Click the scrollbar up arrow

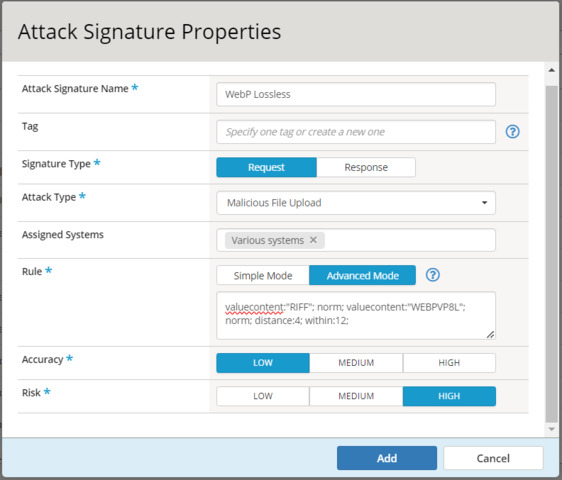click(x=552, y=70)
